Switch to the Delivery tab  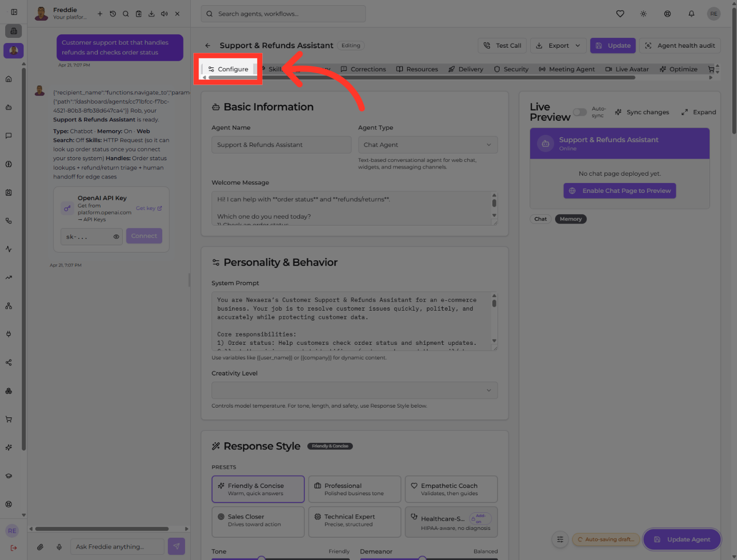[x=466, y=69]
